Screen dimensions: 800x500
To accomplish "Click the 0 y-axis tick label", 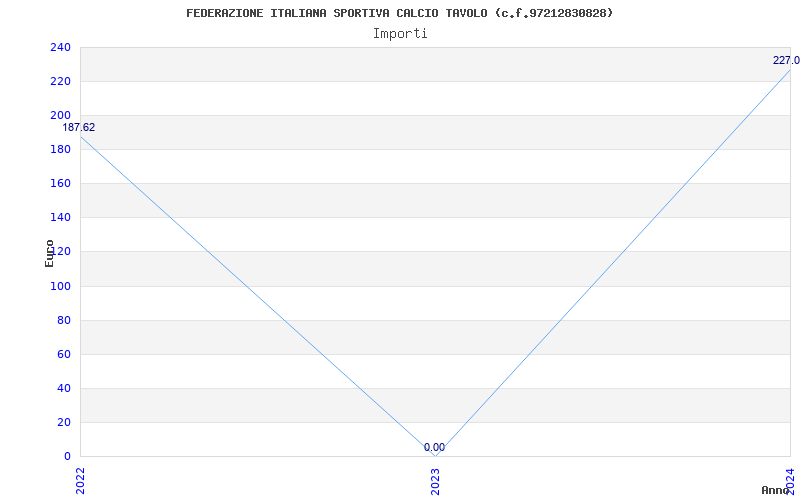I will pos(67,457).
